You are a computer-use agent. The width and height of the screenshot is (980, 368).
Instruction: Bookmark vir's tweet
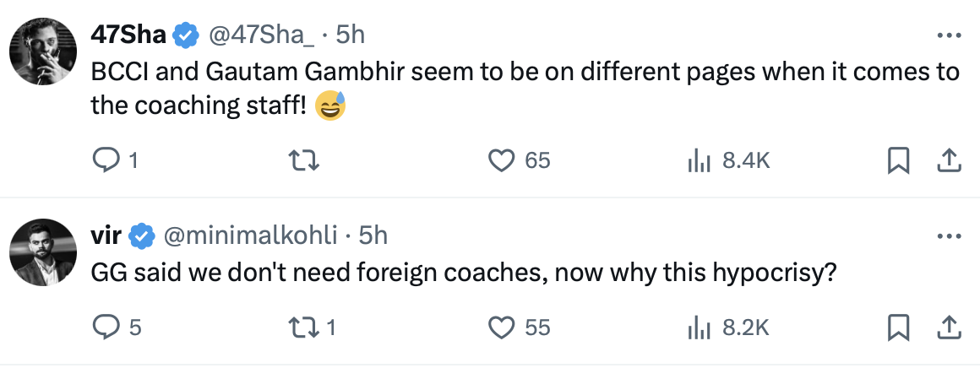pos(898,327)
